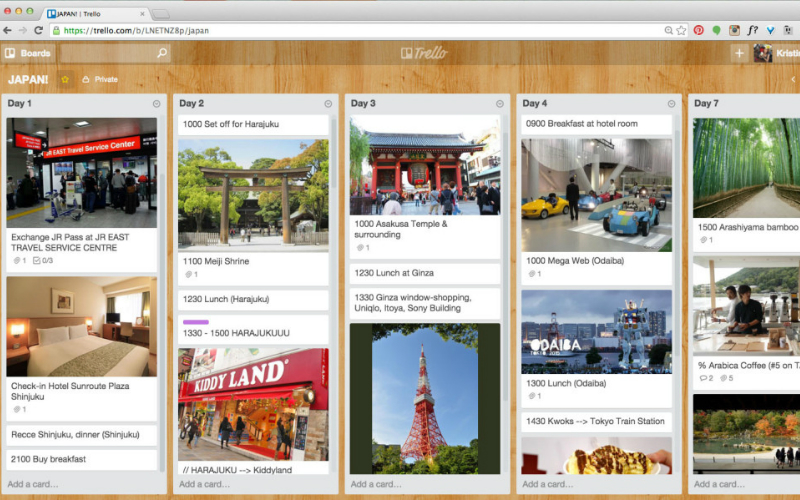Image resolution: width=800 pixels, height=500 pixels.
Task: Open Day 4 list actions menu
Action: [x=671, y=104]
